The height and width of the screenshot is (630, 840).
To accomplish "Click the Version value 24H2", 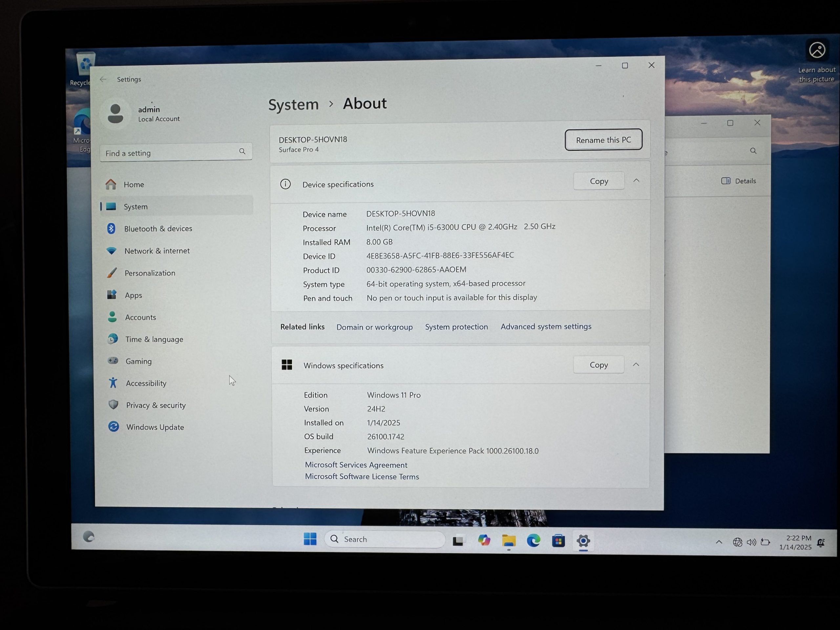I will pyautogui.click(x=376, y=409).
